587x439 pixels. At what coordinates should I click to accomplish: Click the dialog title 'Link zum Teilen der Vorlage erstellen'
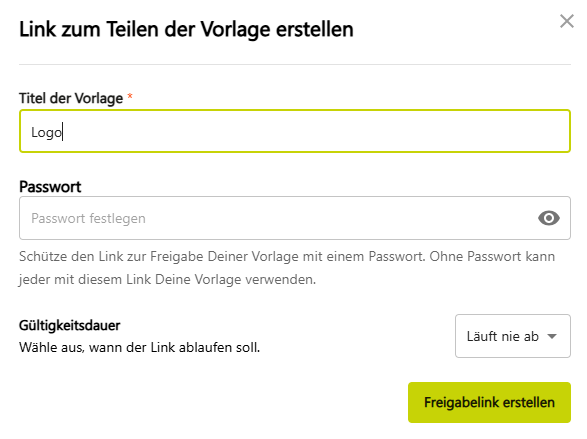(x=186, y=30)
